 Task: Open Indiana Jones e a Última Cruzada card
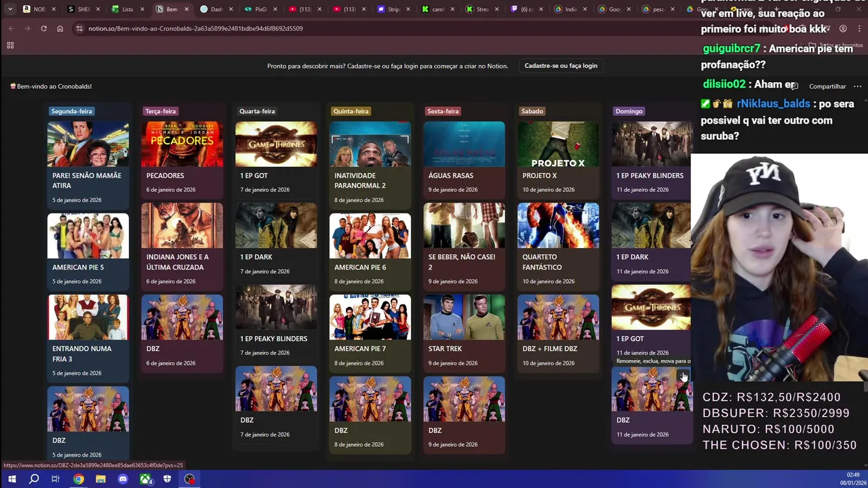point(182,246)
